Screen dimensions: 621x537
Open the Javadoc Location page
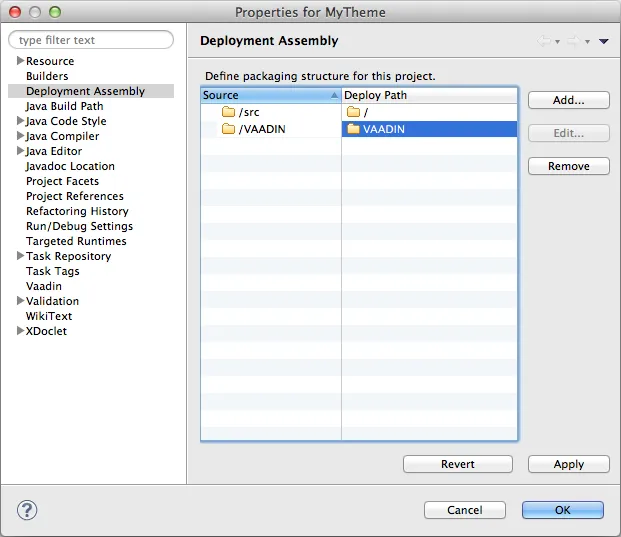[70, 166]
